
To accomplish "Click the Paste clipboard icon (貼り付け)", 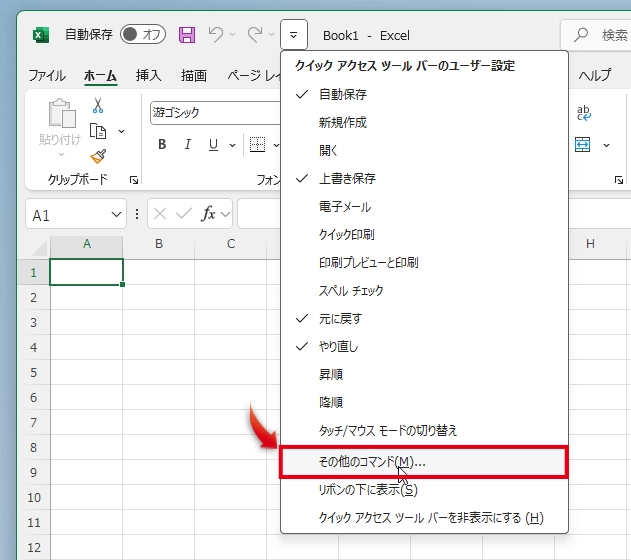I will click(x=62, y=113).
